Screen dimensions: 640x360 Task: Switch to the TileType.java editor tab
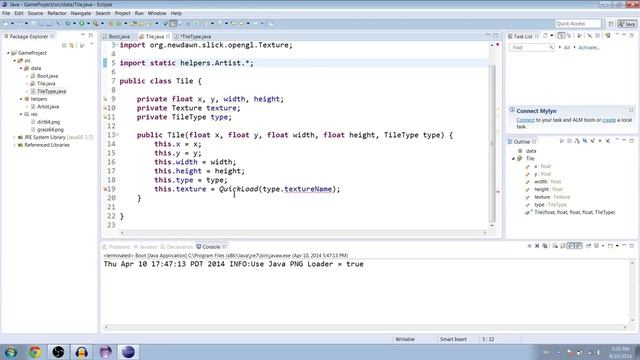point(193,36)
